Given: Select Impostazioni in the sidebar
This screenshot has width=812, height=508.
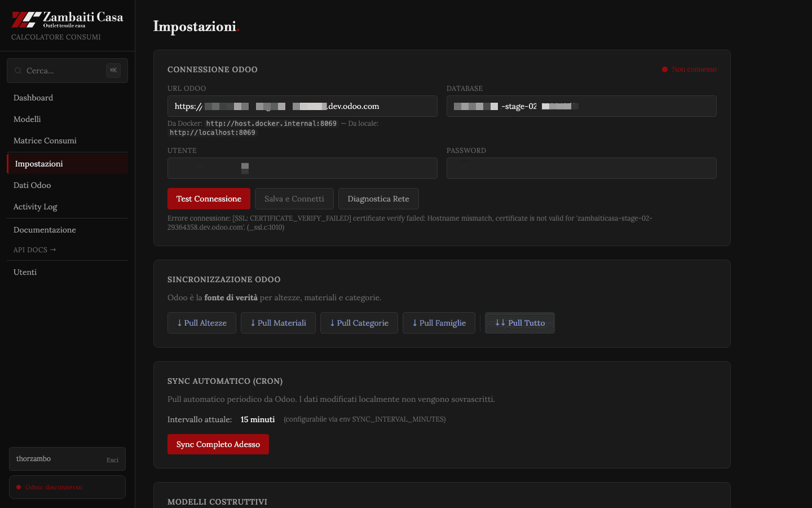Looking at the screenshot, I should 67,164.
